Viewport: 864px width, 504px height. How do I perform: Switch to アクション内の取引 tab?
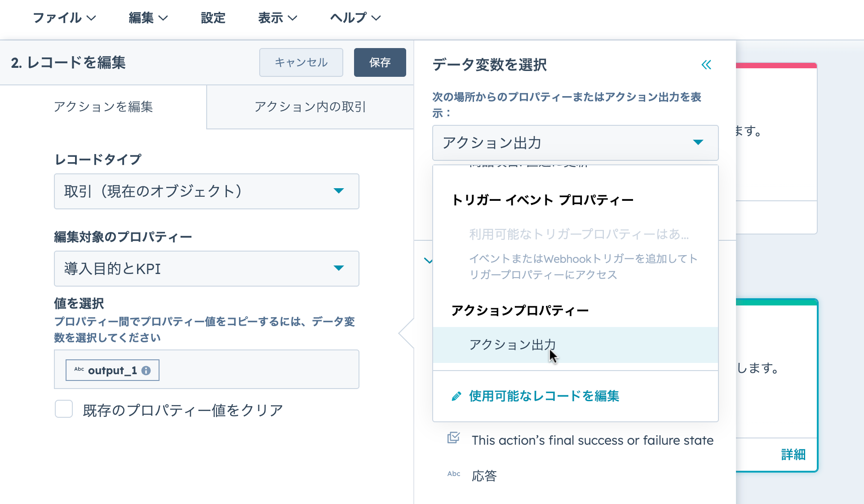coord(310,107)
